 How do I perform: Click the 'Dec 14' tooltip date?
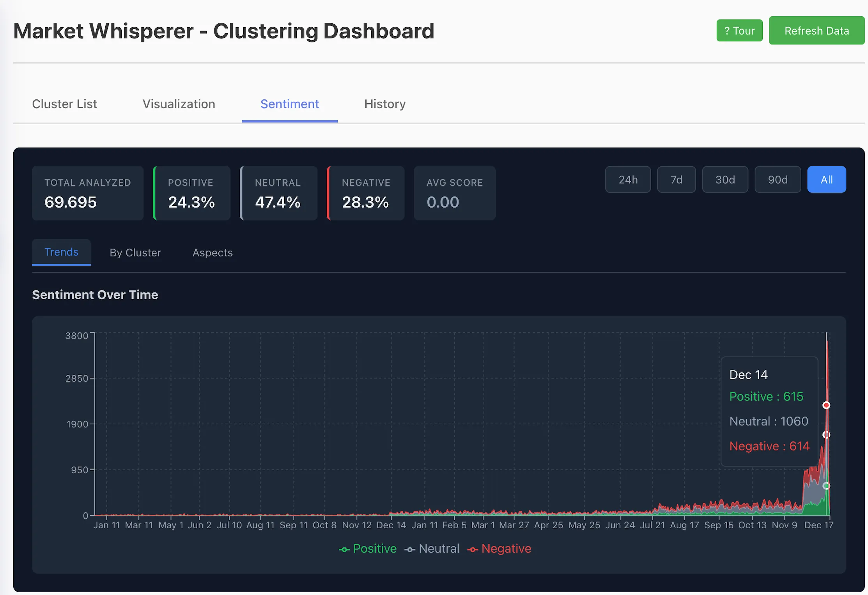[748, 375]
